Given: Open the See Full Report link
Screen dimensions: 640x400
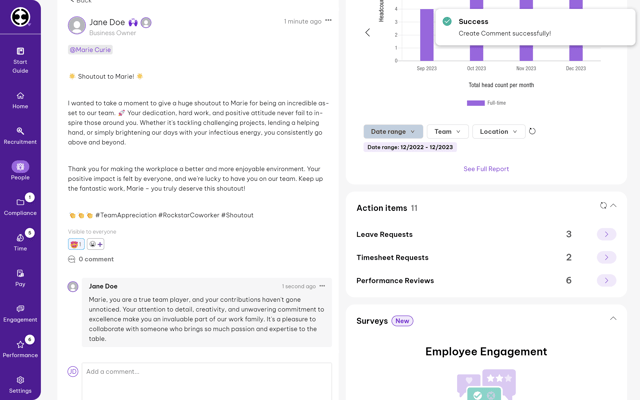Looking at the screenshot, I should (x=486, y=169).
